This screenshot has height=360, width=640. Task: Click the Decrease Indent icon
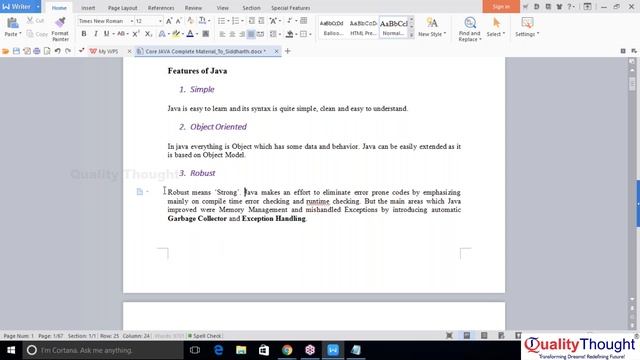click(x=252, y=21)
